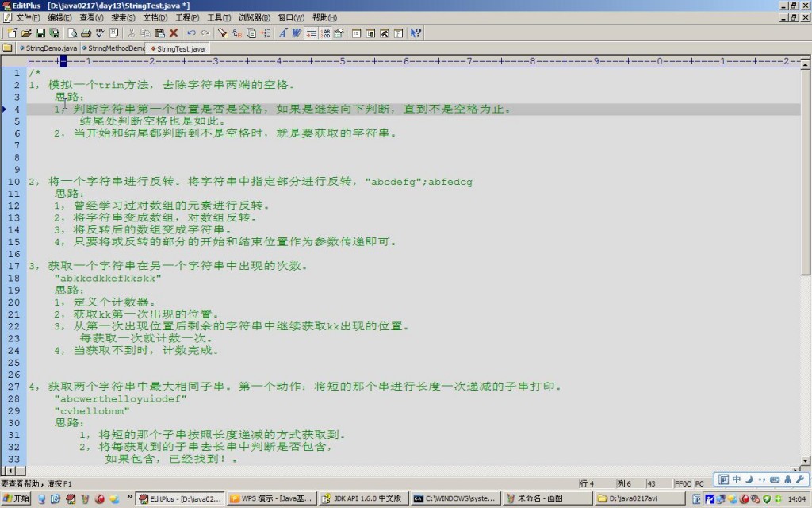
Task: Save the current file with floppy icon
Action: point(40,33)
